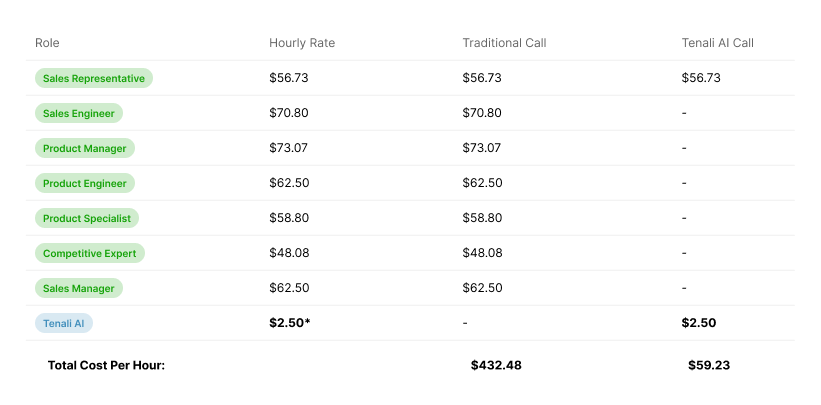Viewport: 821px width, 405px height.
Task: Click the Tenali AI Call column header
Action: coord(717,43)
